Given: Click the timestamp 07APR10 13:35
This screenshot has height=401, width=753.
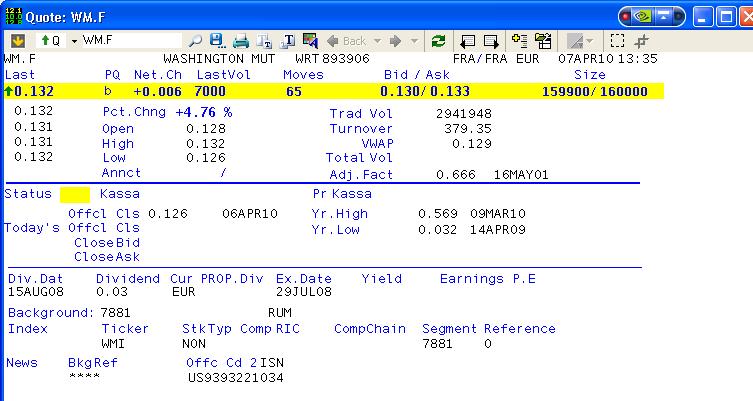Looking at the screenshot, I should pyautogui.click(x=607, y=59).
